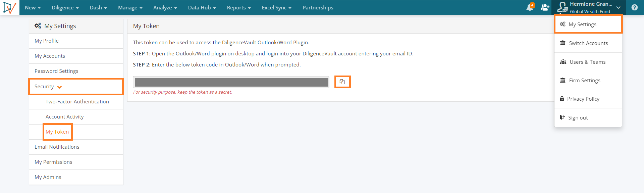The height and width of the screenshot is (193, 644).
Task: Open the notifications bell icon
Action: pos(530,7)
